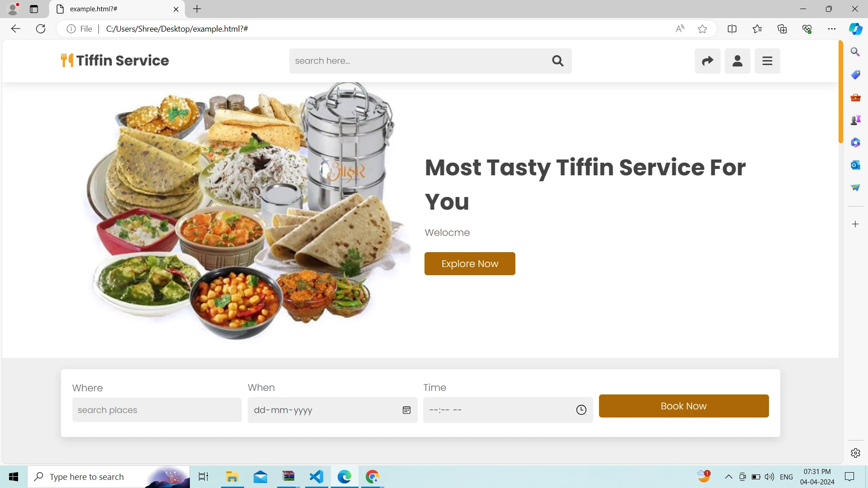
Task: Open the Copilot icon in Edge
Action: pyautogui.click(x=855, y=29)
